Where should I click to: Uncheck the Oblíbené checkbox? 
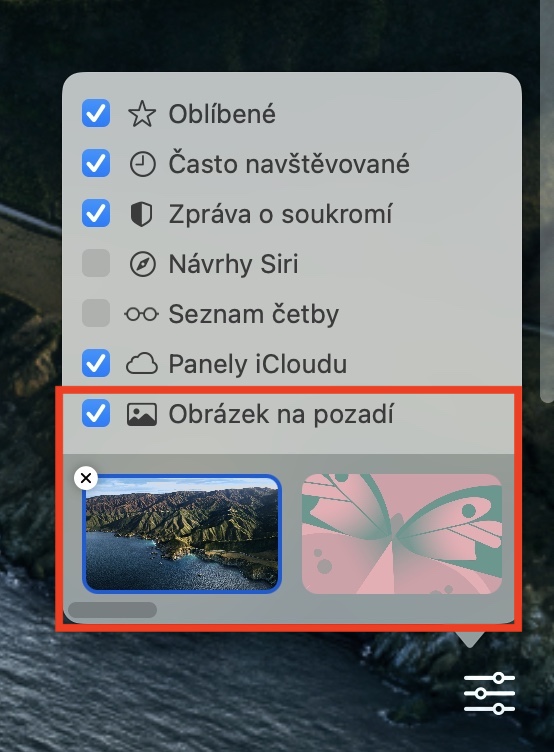pyautogui.click(x=96, y=114)
